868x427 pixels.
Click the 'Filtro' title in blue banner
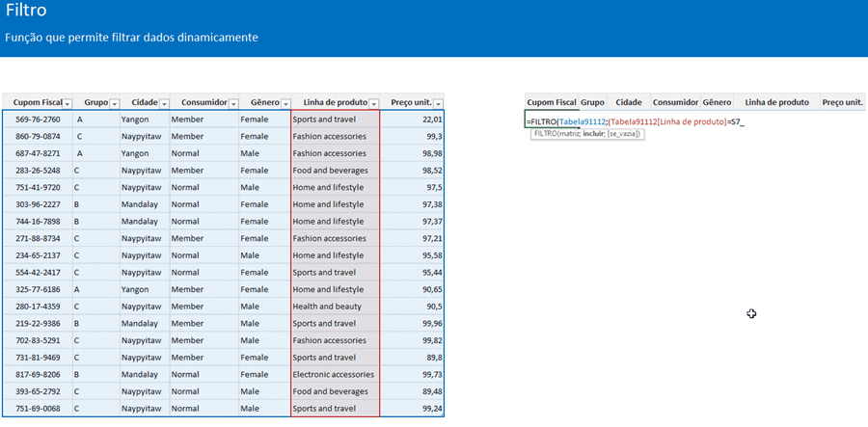[x=26, y=12]
